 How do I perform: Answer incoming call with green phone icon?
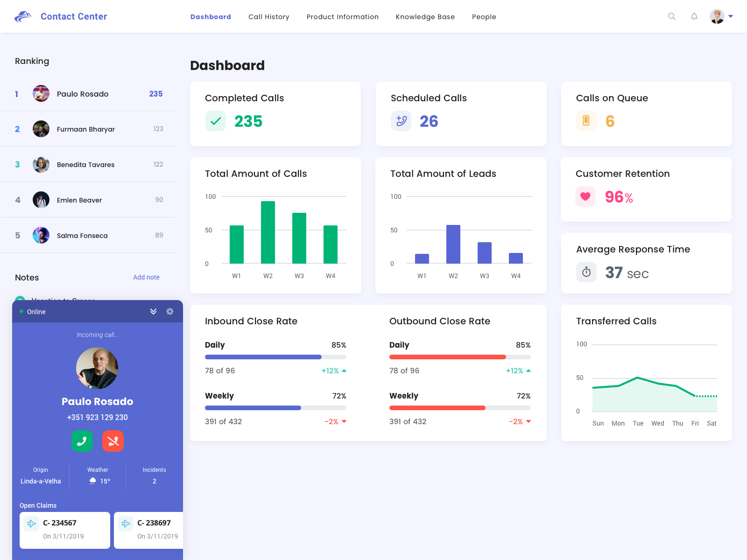pos(82,441)
